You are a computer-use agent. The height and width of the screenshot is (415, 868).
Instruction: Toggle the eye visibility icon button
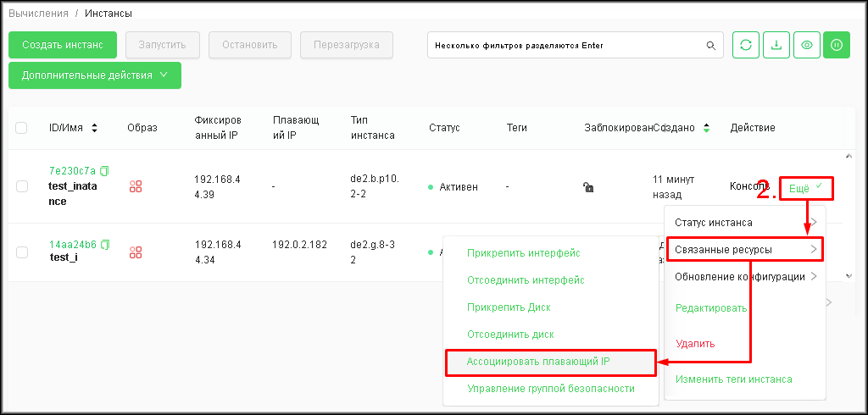[x=806, y=45]
